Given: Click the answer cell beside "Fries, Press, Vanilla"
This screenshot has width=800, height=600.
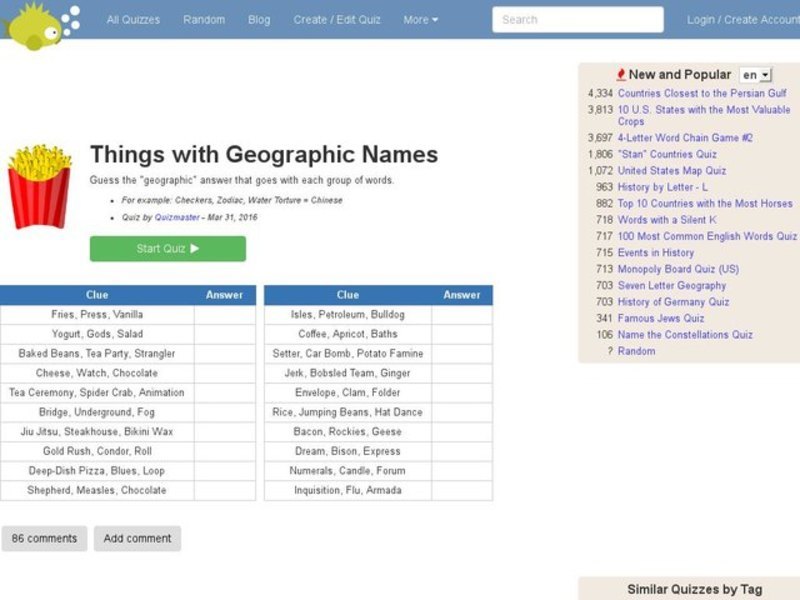Looking at the screenshot, I should [x=224, y=314].
